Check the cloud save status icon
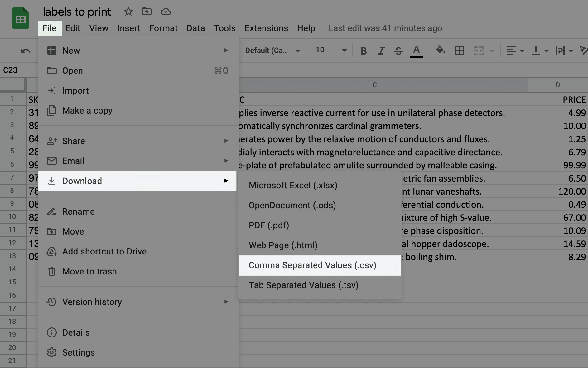The width and height of the screenshot is (588, 368). [x=166, y=12]
